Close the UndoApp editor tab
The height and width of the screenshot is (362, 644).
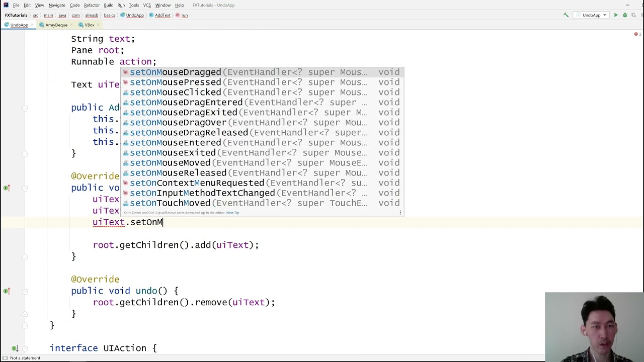click(x=33, y=25)
